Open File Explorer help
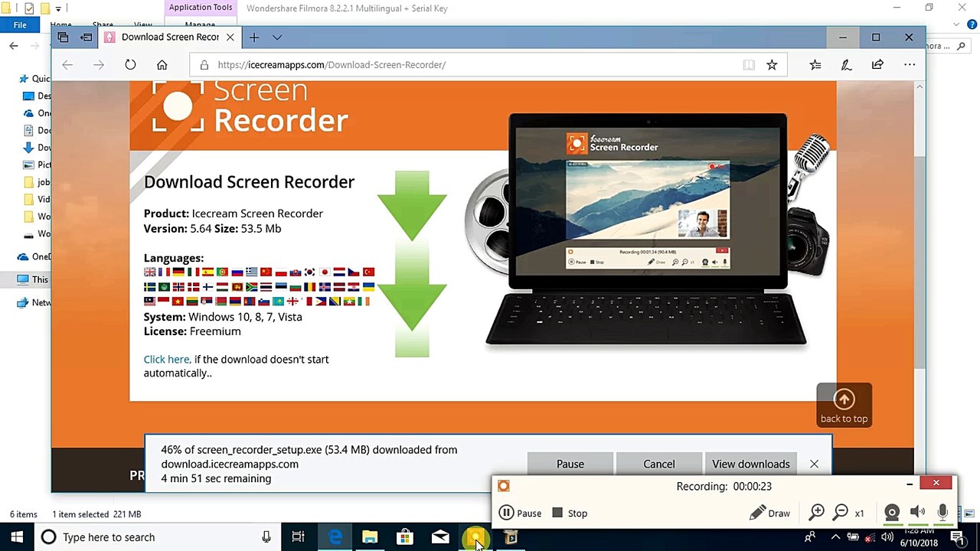Viewport: 980px width, 551px height. click(973, 24)
